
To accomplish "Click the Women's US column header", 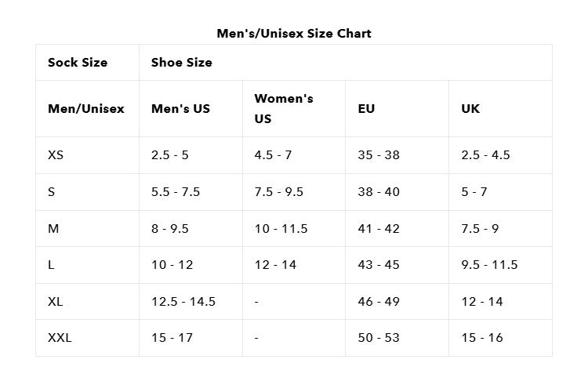I will pos(283,108).
